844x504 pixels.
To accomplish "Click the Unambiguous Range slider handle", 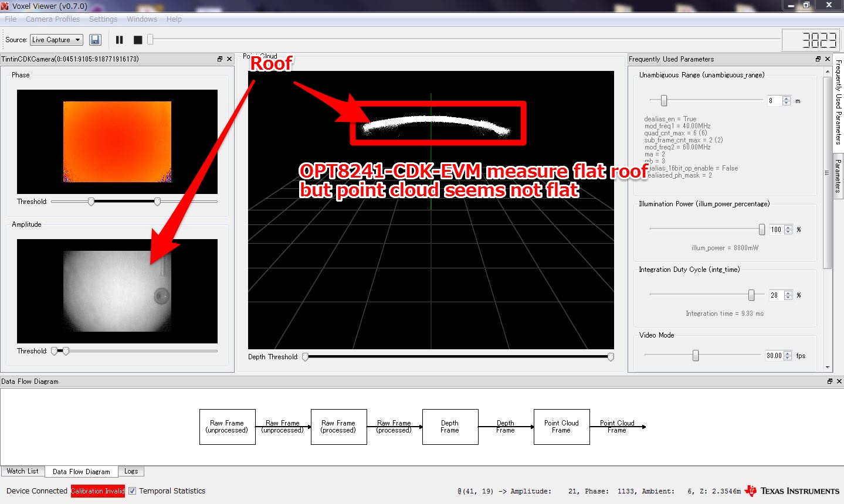I will pos(664,101).
